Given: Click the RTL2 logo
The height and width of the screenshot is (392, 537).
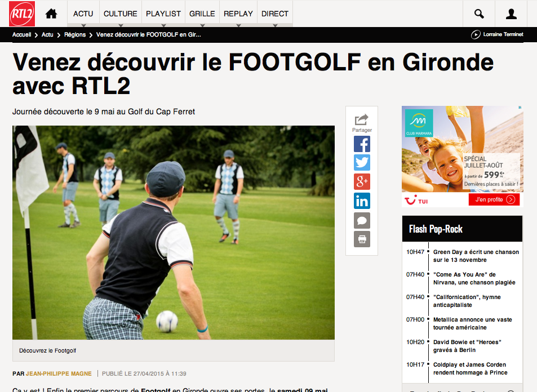Looking at the screenshot, I should click(x=22, y=14).
